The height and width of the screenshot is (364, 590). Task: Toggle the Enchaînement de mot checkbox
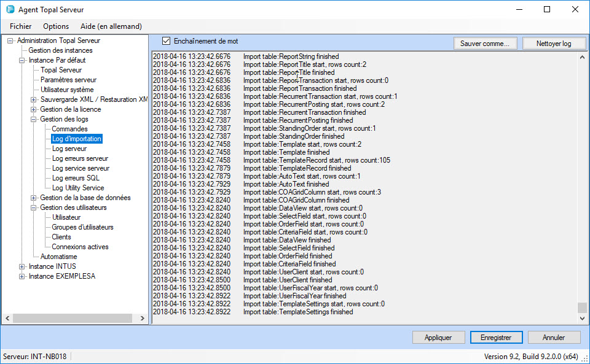[x=166, y=41]
